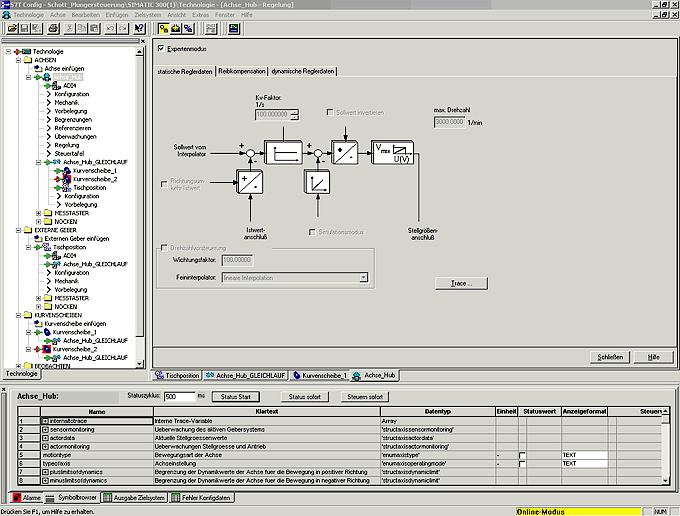Click the Achse einfügen tree icon

tap(38, 68)
